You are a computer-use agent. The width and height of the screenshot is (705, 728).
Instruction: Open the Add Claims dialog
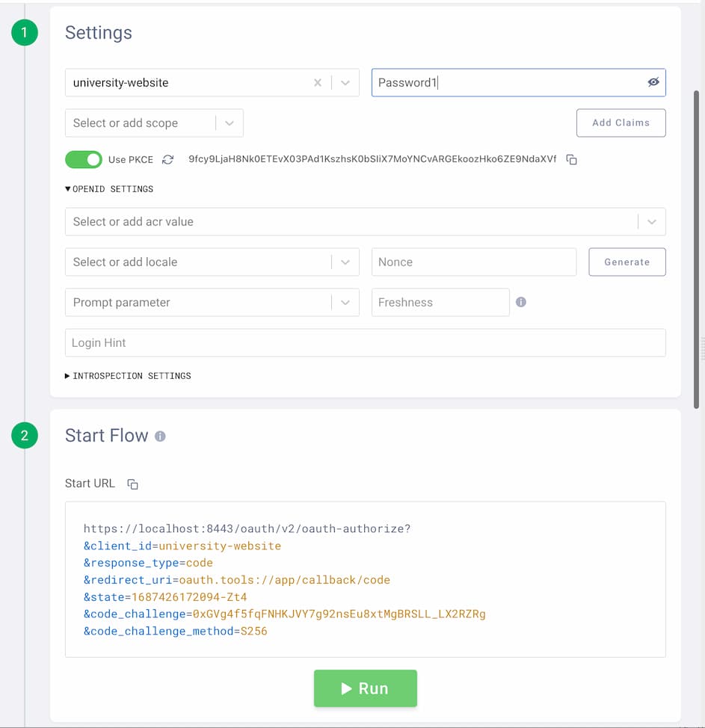[621, 123]
